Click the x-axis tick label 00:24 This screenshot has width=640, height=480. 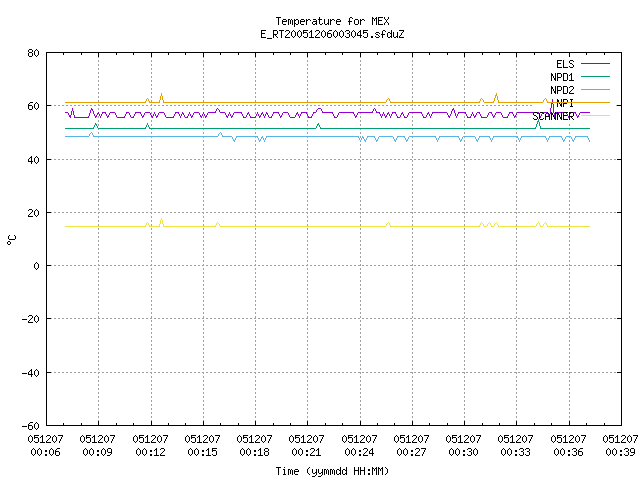coord(359,452)
